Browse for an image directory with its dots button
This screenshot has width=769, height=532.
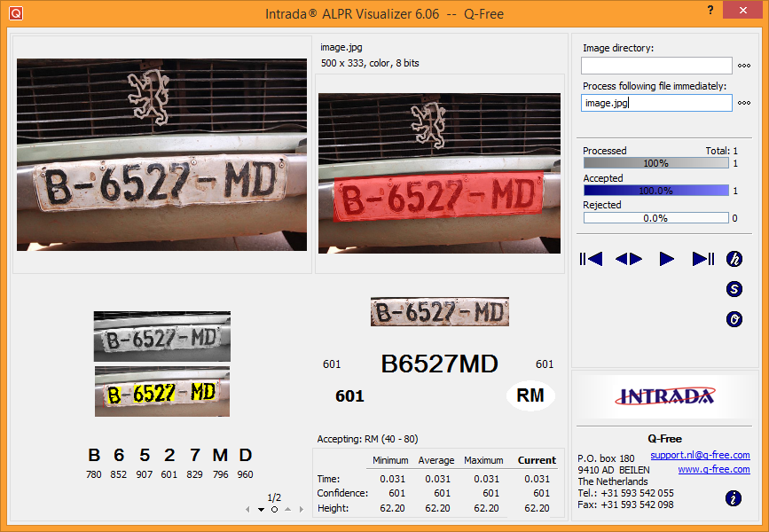(744, 66)
